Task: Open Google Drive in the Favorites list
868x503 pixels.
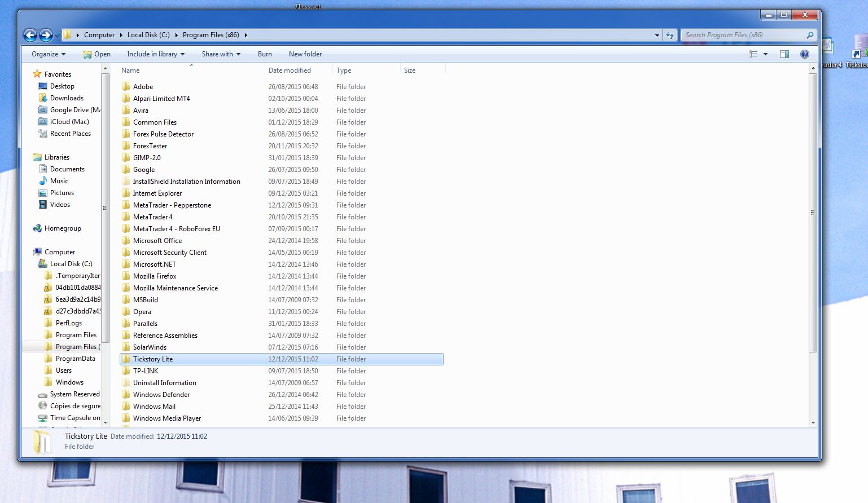Action: [x=69, y=110]
